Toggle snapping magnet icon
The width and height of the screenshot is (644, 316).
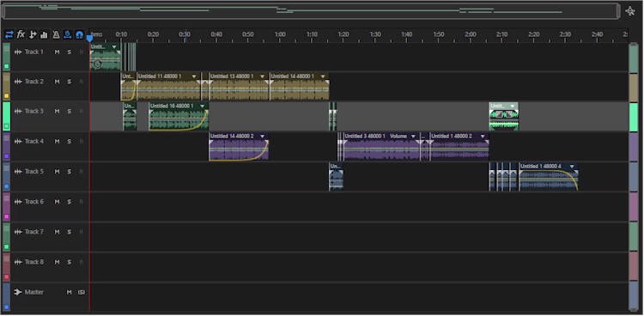[x=80, y=34]
